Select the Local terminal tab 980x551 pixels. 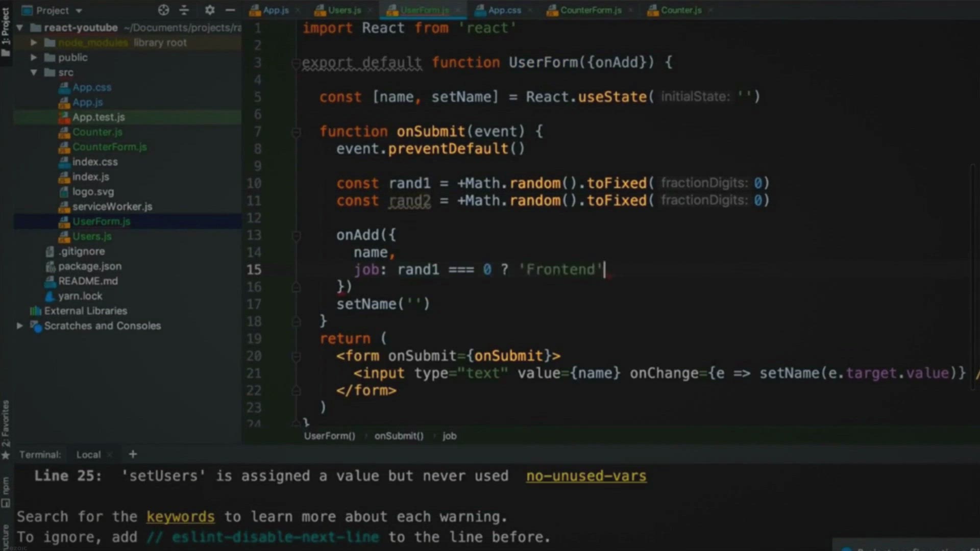[x=88, y=454]
